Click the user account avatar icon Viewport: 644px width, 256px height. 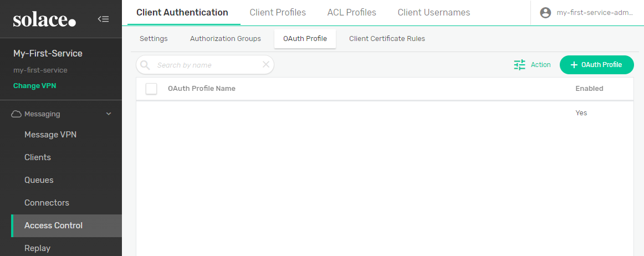pyautogui.click(x=545, y=13)
